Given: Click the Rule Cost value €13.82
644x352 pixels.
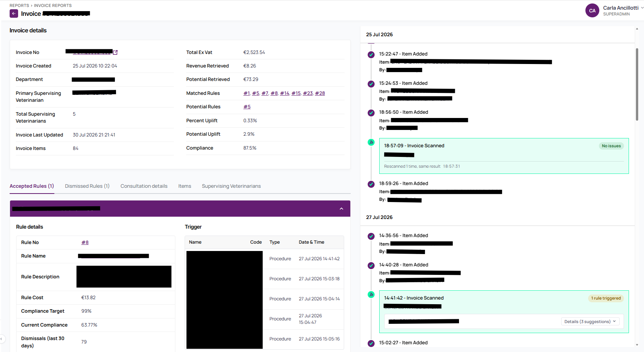Looking at the screenshot, I should click(88, 298).
